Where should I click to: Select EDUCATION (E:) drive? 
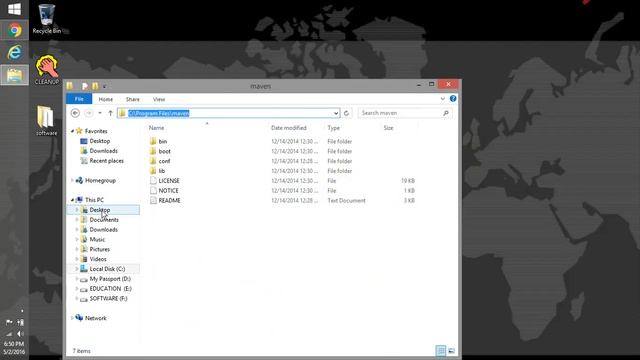point(111,289)
